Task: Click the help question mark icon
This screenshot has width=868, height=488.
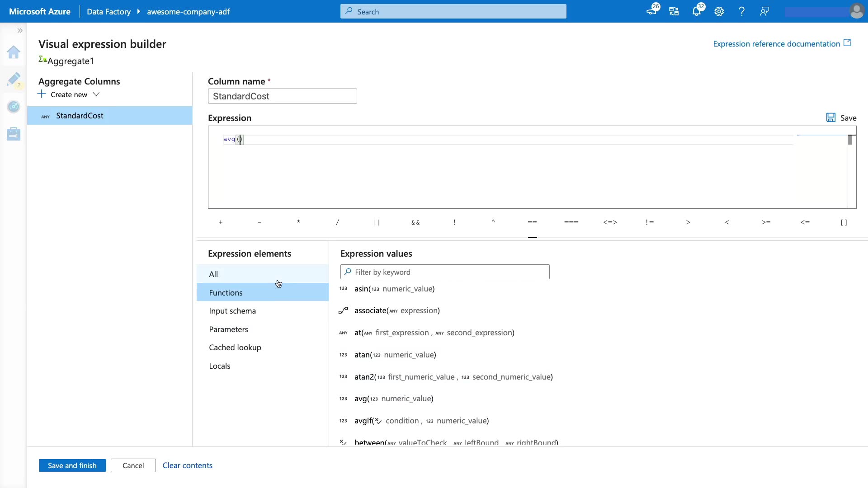Action: [x=742, y=12]
